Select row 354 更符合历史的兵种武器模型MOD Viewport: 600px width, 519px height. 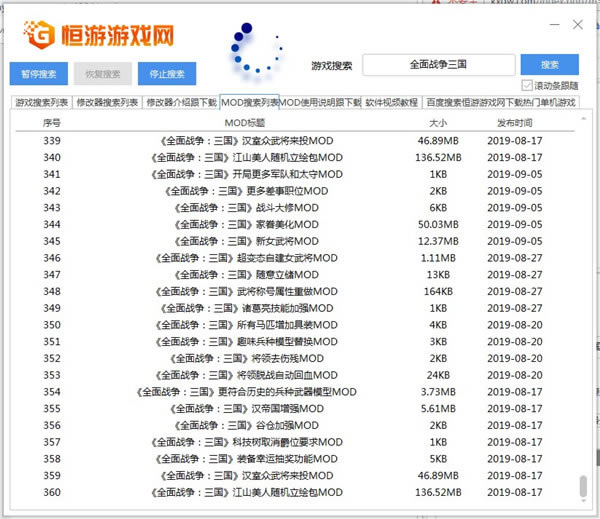pos(295,392)
